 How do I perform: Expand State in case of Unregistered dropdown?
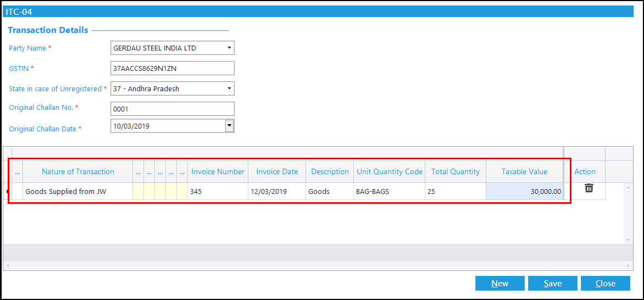[x=229, y=88]
